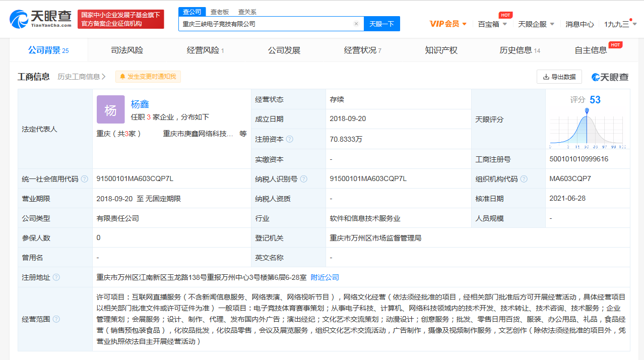This screenshot has width=644, height=360.
Task: Open 历史工商信息 link
Action: 82,77
